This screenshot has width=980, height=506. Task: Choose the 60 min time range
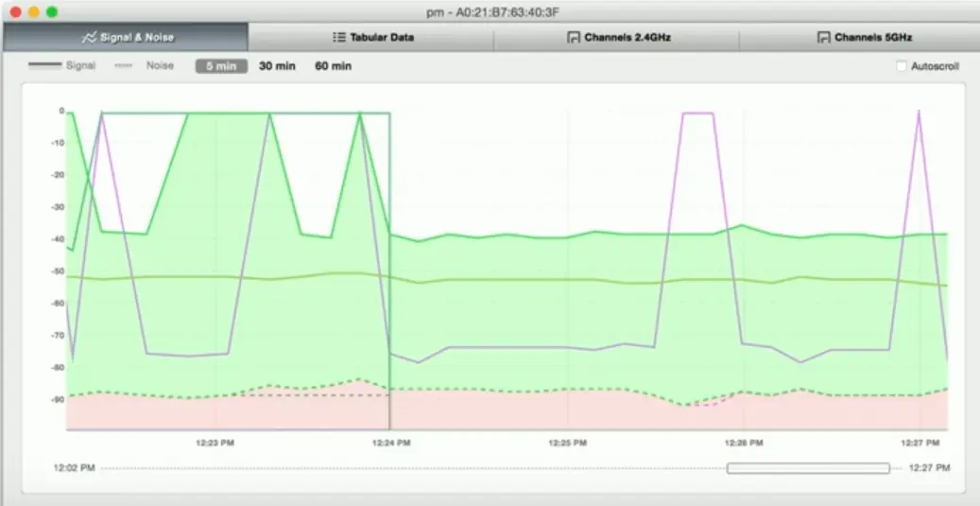point(333,66)
